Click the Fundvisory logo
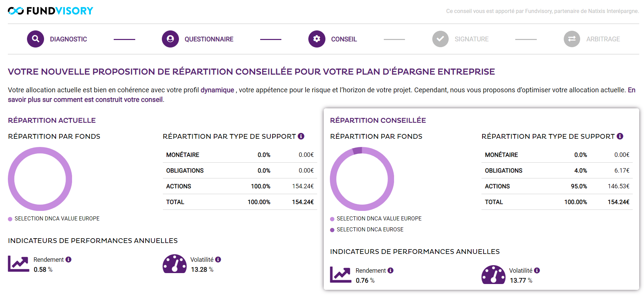Image resolution: width=644 pixels, height=297 pixels. pyautogui.click(x=51, y=11)
